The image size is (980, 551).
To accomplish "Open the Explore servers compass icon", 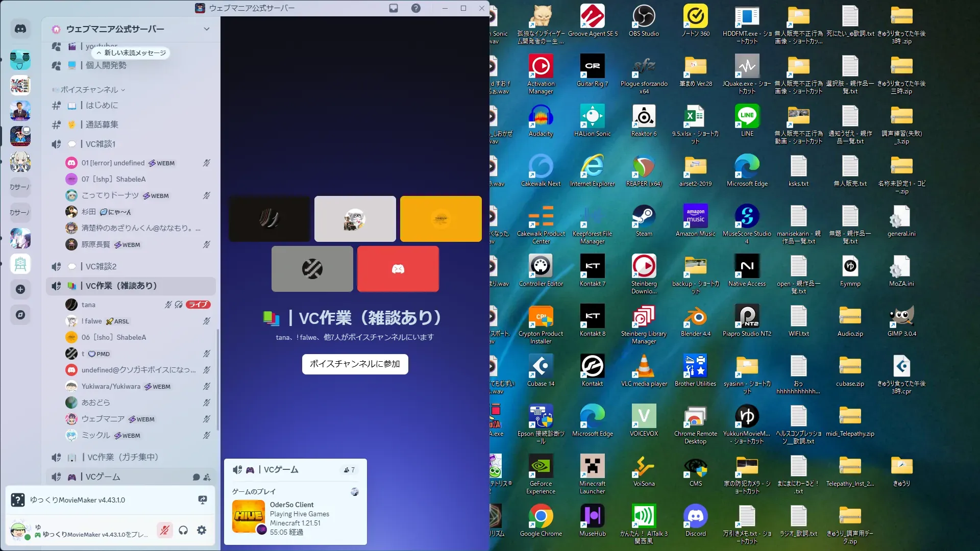I will (20, 315).
